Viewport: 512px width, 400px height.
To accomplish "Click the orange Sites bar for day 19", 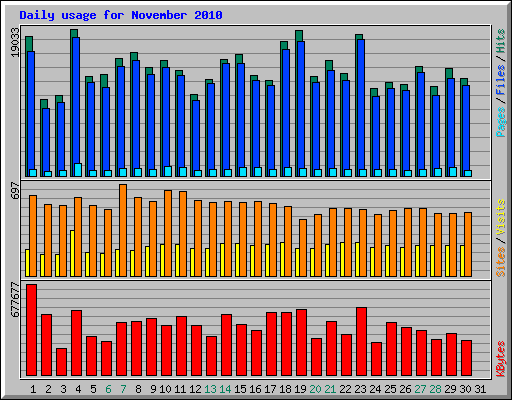I will click(303, 248).
